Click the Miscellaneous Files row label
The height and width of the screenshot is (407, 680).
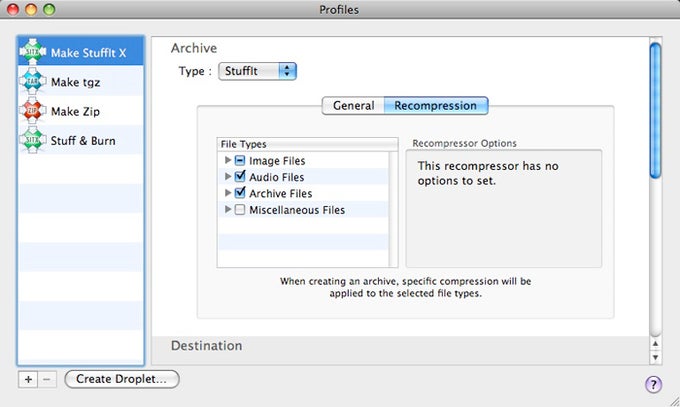tap(297, 210)
